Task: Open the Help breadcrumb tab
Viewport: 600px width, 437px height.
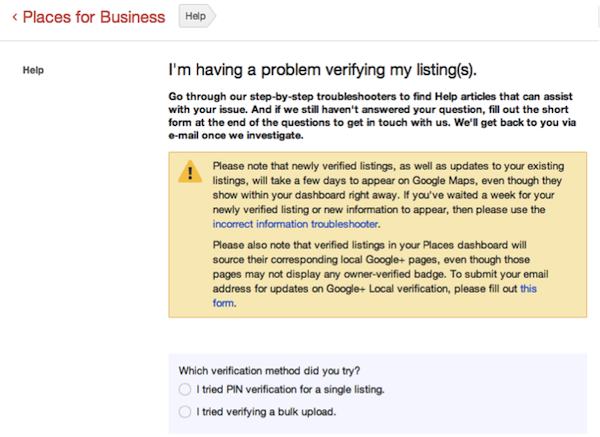Action: (195, 17)
